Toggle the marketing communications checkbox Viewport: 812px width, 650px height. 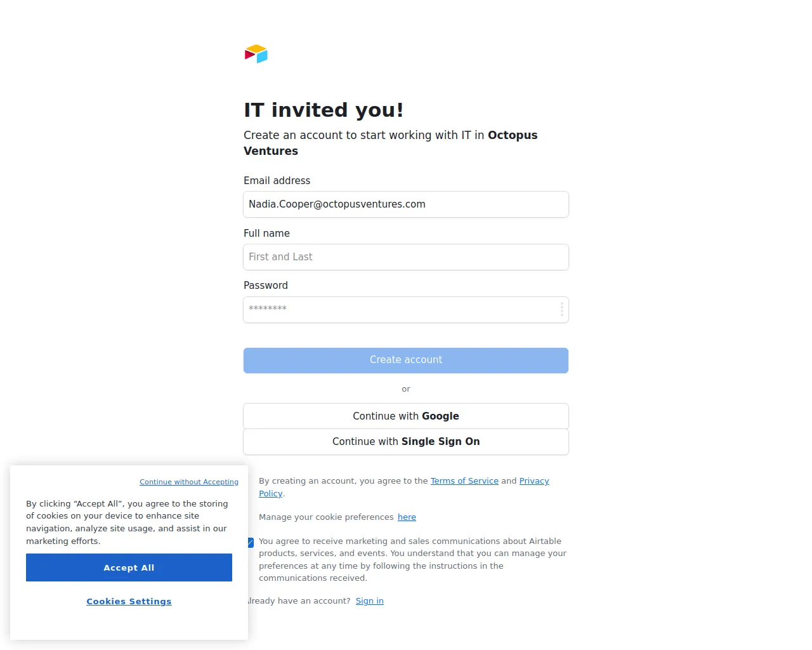(251, 542)
